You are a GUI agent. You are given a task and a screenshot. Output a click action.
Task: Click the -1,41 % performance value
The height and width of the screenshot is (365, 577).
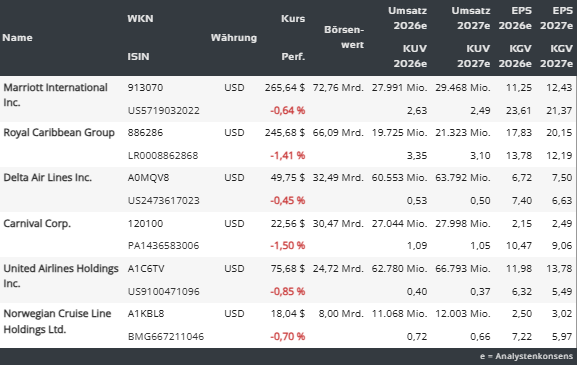point(288,156)
